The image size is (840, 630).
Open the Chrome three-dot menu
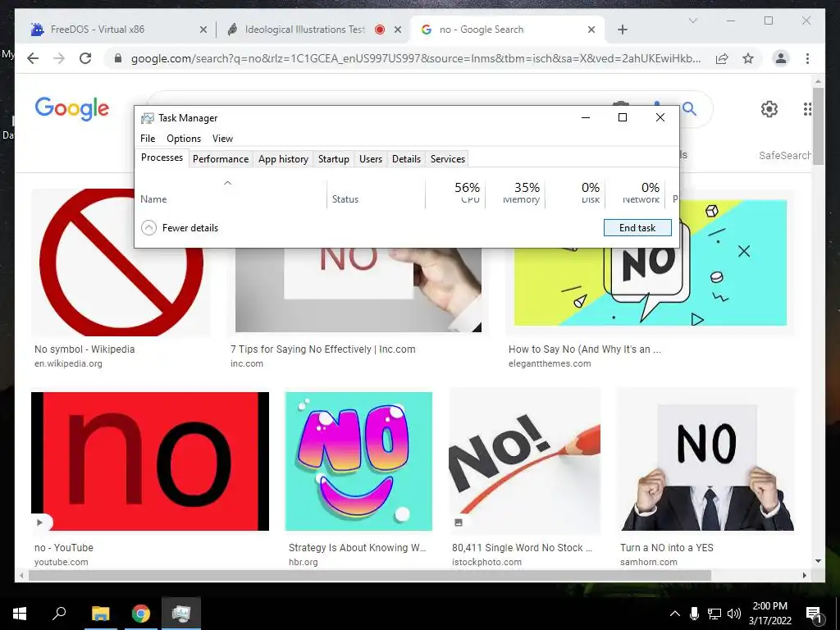tap(807, 58)
